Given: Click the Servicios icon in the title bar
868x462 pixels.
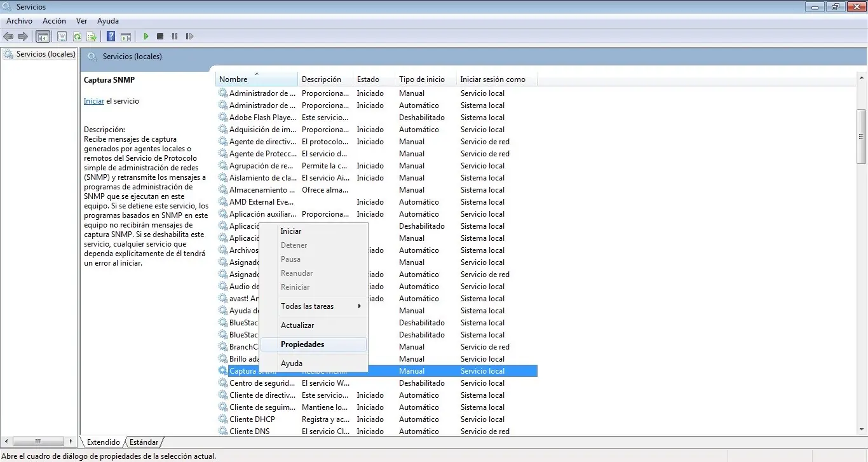Looking at the screenshot, I should point(8,7).
